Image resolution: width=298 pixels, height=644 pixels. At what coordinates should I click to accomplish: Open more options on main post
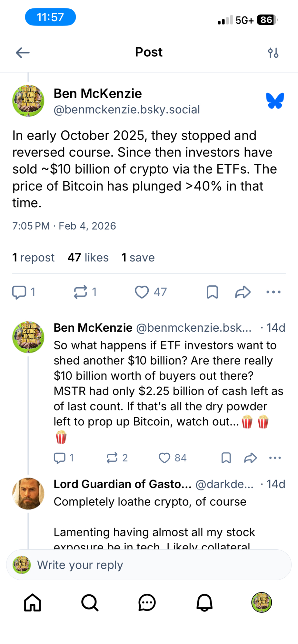click(x=273, y=292)
